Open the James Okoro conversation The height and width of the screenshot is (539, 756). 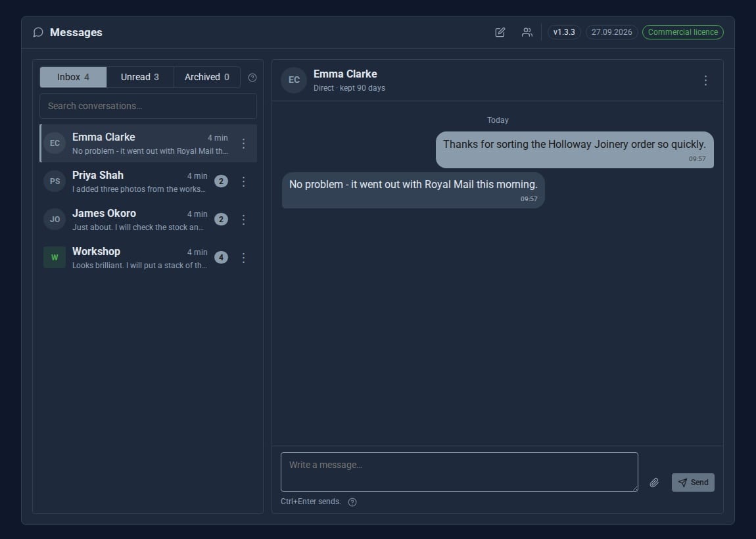149,220
